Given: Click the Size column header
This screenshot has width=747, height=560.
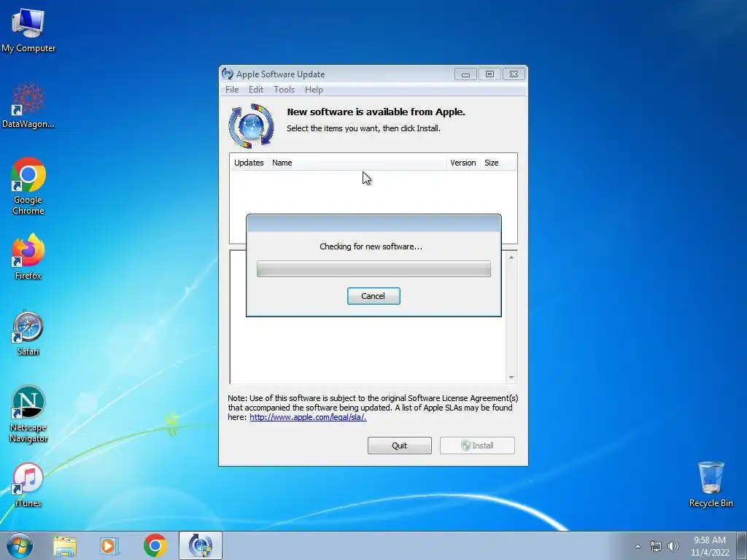Looking at the screenshot, I should tap(498, 163).
